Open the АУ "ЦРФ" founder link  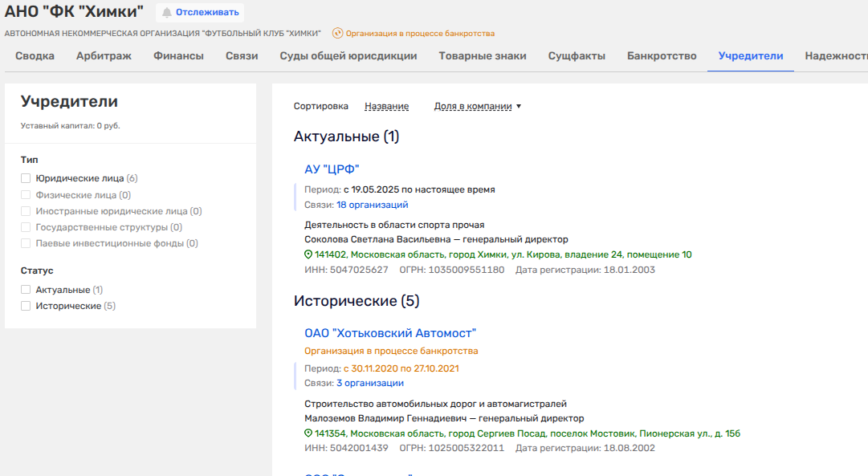click(332, 169)
